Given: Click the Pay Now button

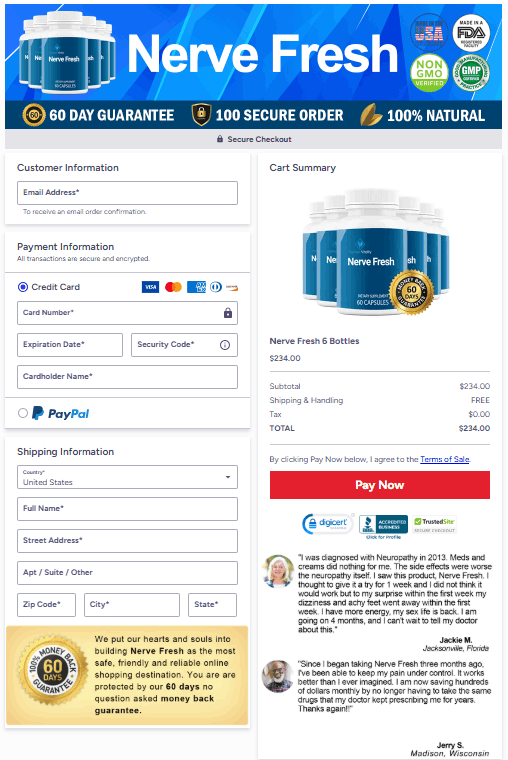Looking at the screenshot, I should 380,485.
